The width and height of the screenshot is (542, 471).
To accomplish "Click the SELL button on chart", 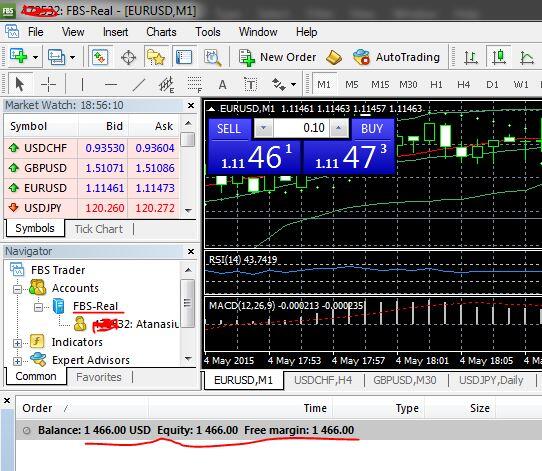I will 229,129.
